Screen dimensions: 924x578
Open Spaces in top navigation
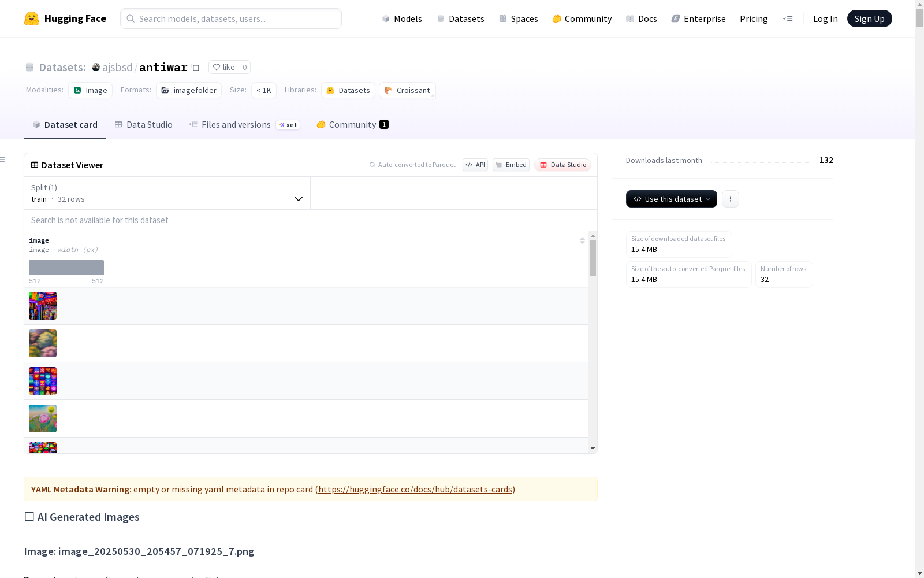519,18
